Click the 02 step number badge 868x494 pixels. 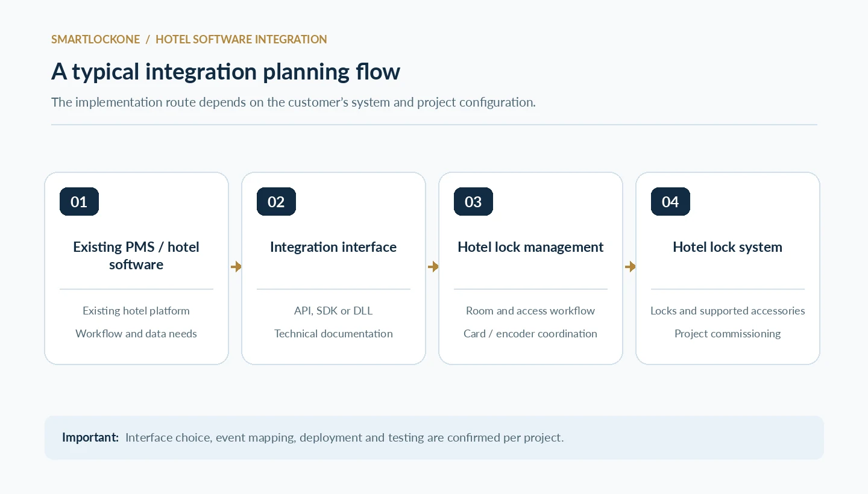tap(276, 201)
